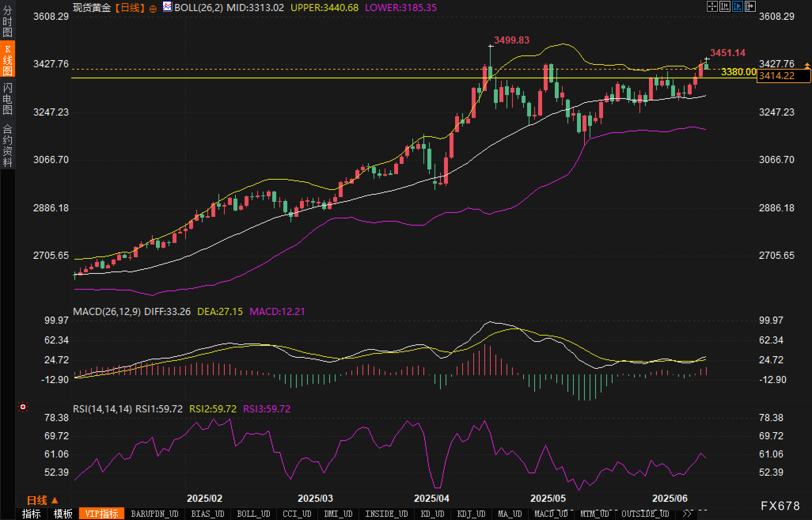
Task: Expand more indicators with >> arrow
Action: [687, 514]
